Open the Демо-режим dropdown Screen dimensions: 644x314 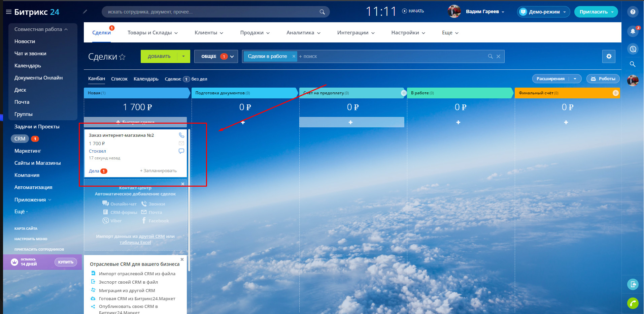pyautogui.click(x=544, y=12)
